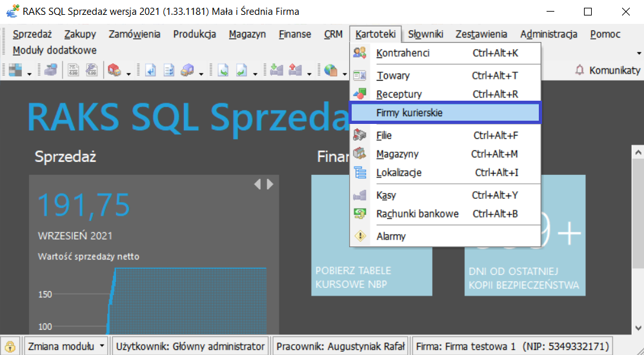Open the Zakupy menu

pos(80,34)
